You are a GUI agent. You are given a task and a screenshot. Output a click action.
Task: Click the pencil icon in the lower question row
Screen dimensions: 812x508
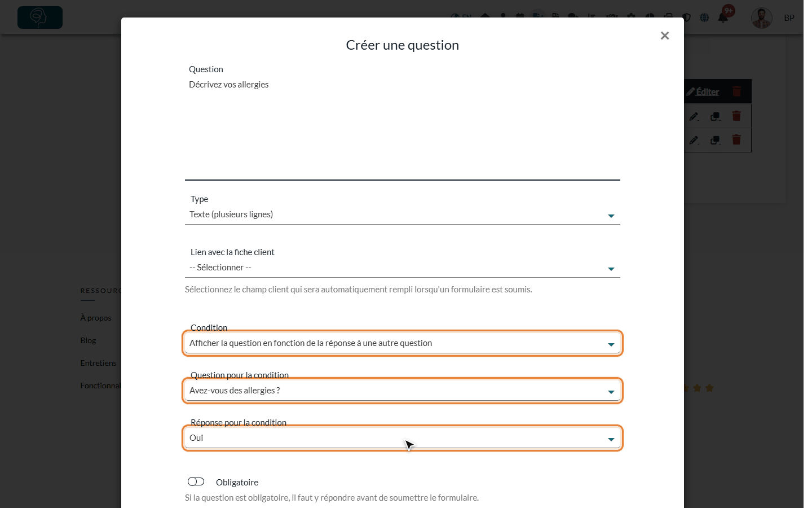(x=694, y=140)
